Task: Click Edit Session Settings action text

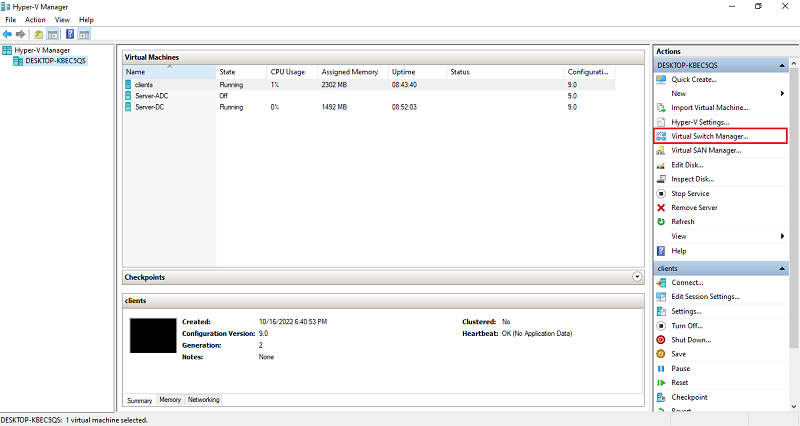Action: (705, 296)
